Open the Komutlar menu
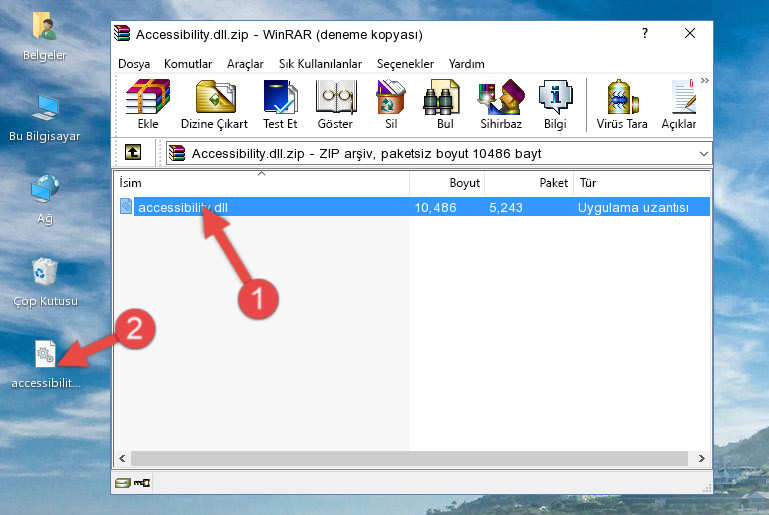769x515 pixels. [188, 64]
